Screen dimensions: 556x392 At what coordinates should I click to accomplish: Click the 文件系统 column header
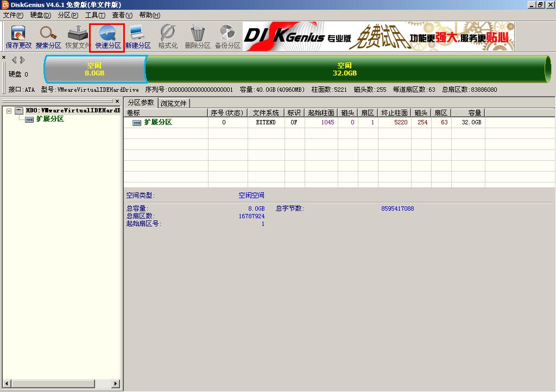(x=266, y=113)
